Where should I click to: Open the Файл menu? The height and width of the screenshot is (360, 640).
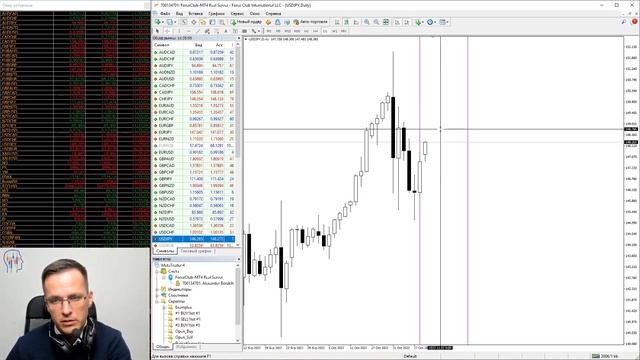click(x=165, y=13)
